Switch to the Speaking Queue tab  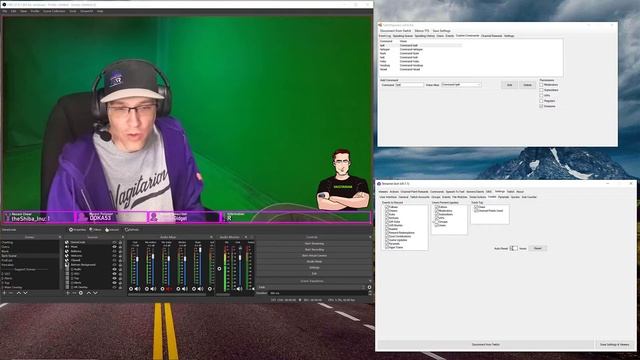402,36
